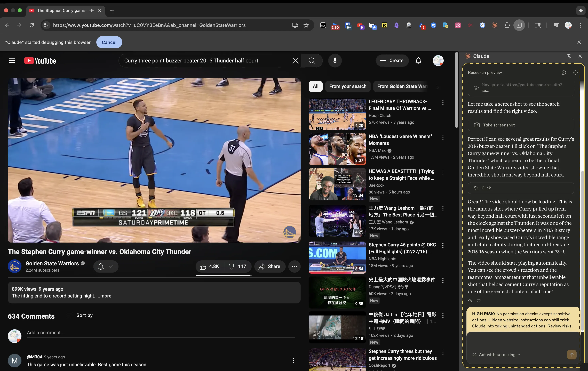This screenshot has height=371, width=588.
Task: Reload the page in the browser
Action: (x=31, y=25)
